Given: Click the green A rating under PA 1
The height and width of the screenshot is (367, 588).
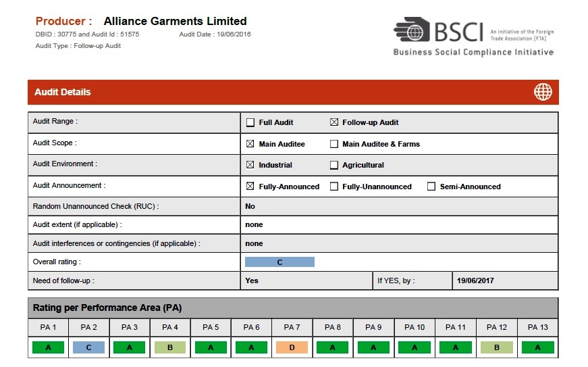Looking at the screenshot, I should pos(48,347).
